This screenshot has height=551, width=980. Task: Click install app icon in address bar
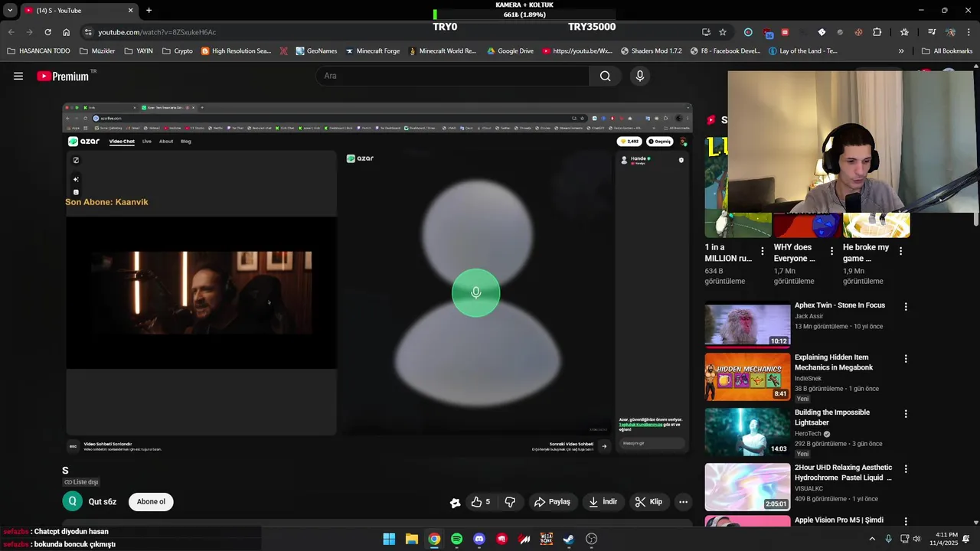coord(706,32)
